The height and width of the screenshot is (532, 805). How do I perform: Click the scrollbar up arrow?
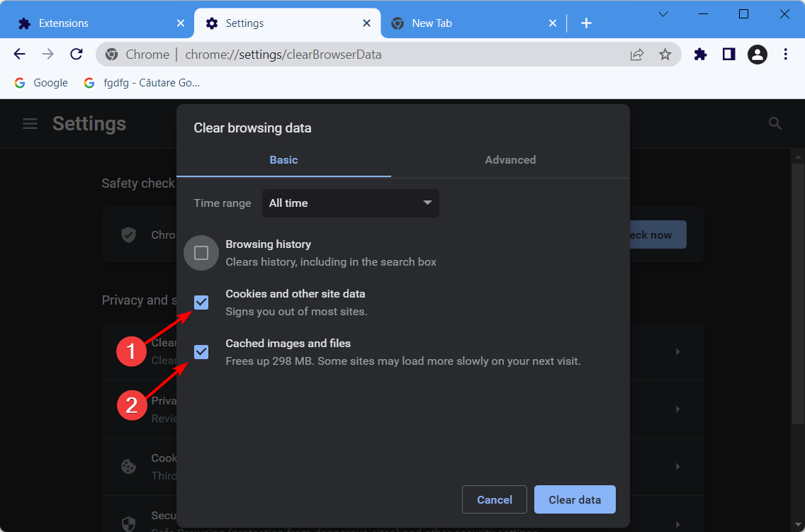point(798,156)
